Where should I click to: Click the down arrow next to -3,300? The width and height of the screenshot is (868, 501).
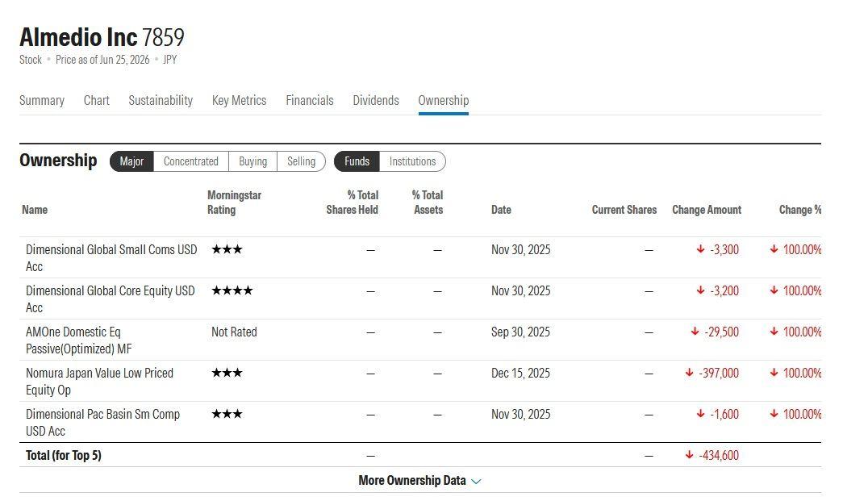point(700,249)
